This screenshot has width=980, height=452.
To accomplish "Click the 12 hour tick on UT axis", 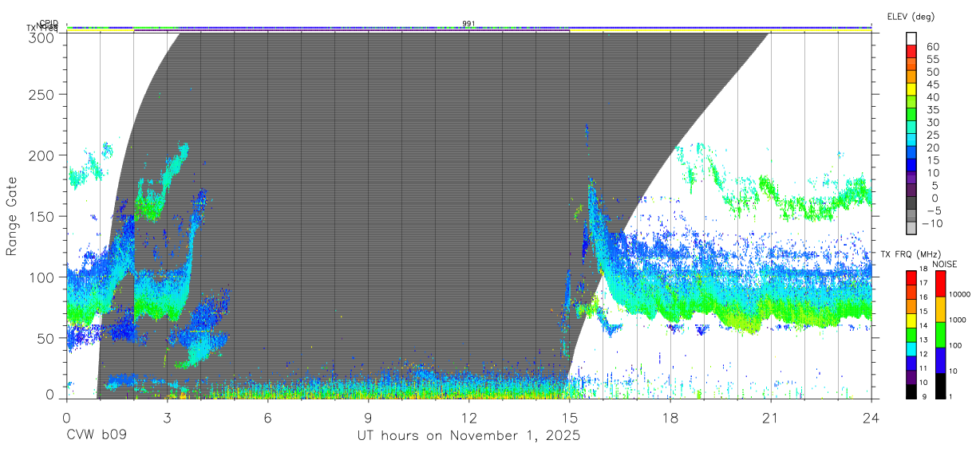I will [468, 417].
